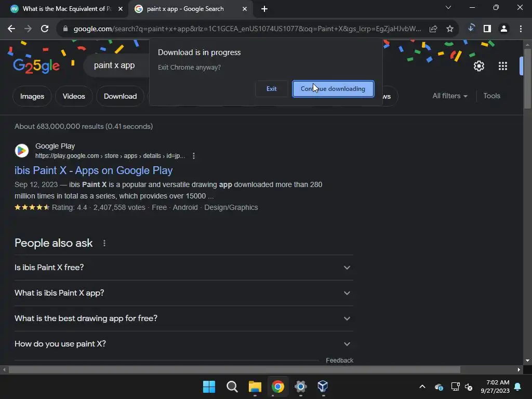Click the share page icon in address bar
532x399 pixels.
[433, 29]
